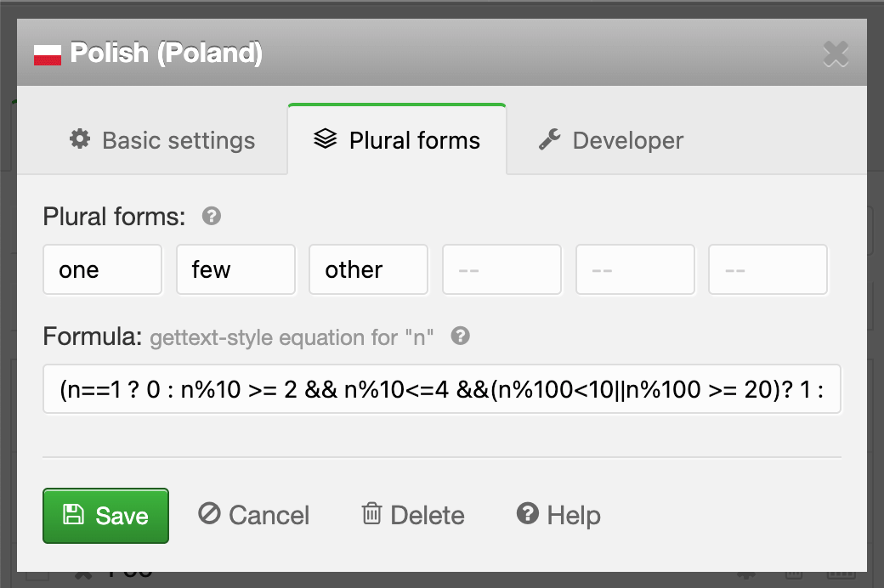The width and height of the screenshot is (884, 588).
Task: Click the fifth empty plural form field
Action: [635, 270]
